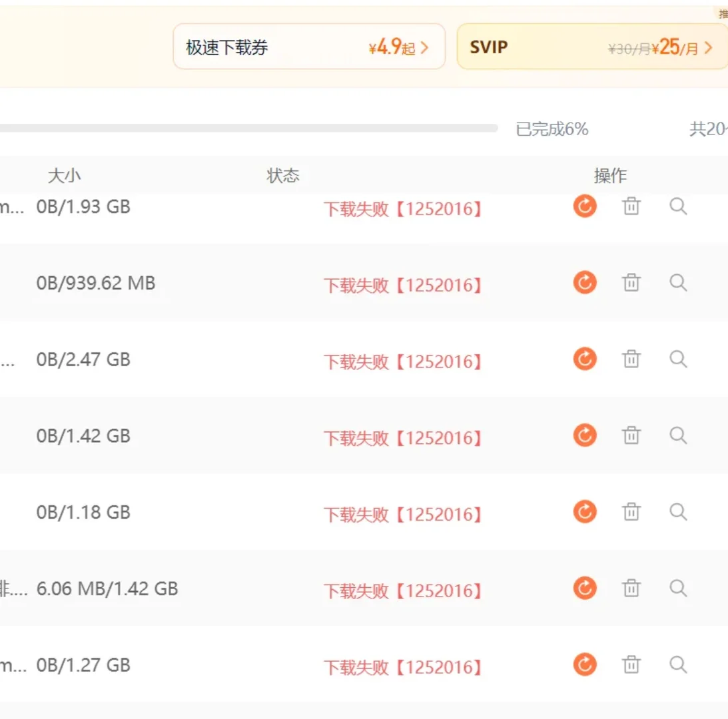This screenshot has width=728, height=719.
Task: Click the 状态 column header
Action: point(284,175)
